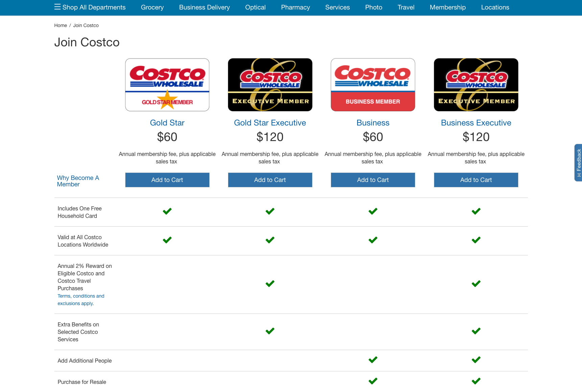Click Business checkmark for Purchase for Resale

(x=373, y=381)
